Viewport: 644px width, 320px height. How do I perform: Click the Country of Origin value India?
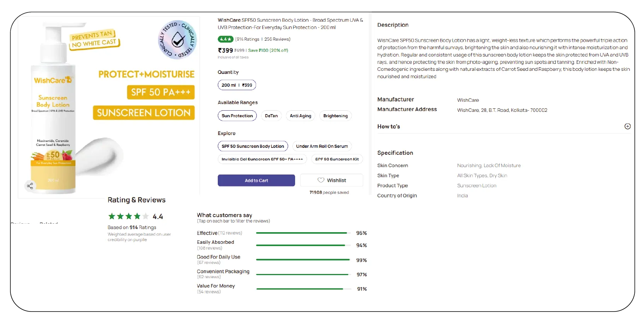pyautogui.click(x=462, y=196)
